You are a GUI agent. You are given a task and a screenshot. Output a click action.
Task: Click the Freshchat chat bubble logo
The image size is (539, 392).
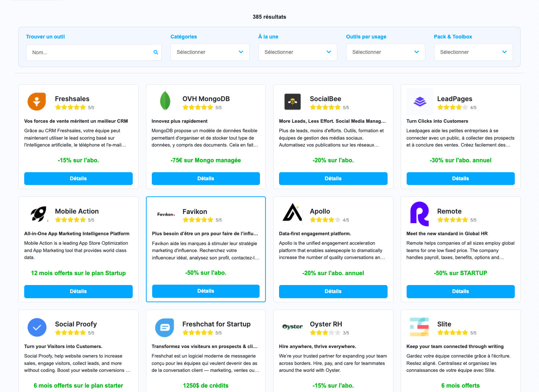click(x=165, y=327)
